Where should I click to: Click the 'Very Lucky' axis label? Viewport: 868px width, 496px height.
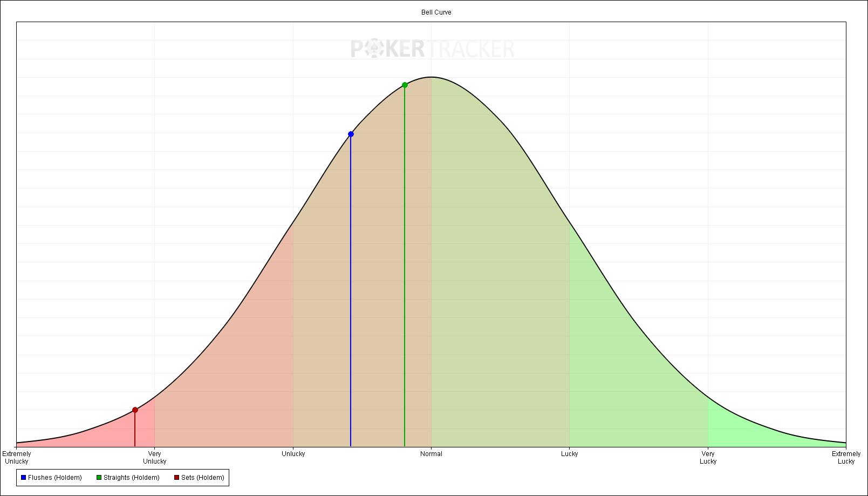[x=708, y=458]
